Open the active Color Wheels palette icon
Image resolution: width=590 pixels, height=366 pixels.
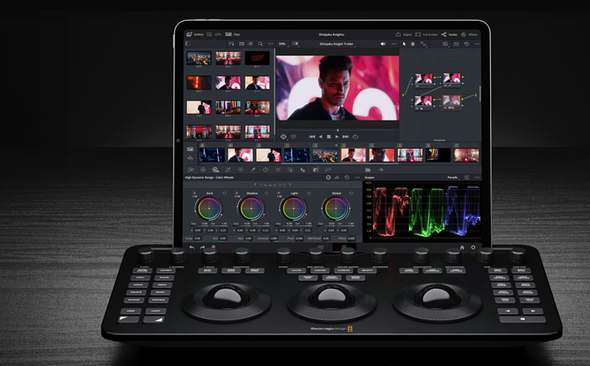(x=216, y=170)
